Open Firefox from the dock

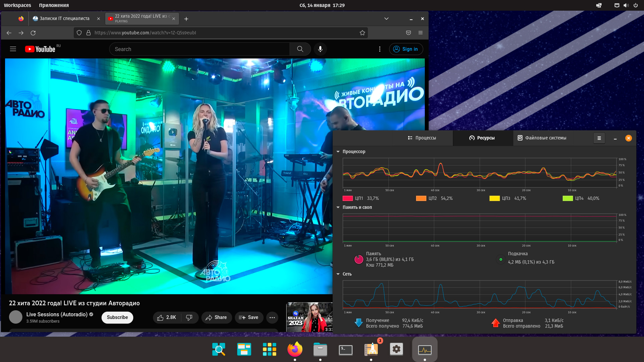point(295,349)
